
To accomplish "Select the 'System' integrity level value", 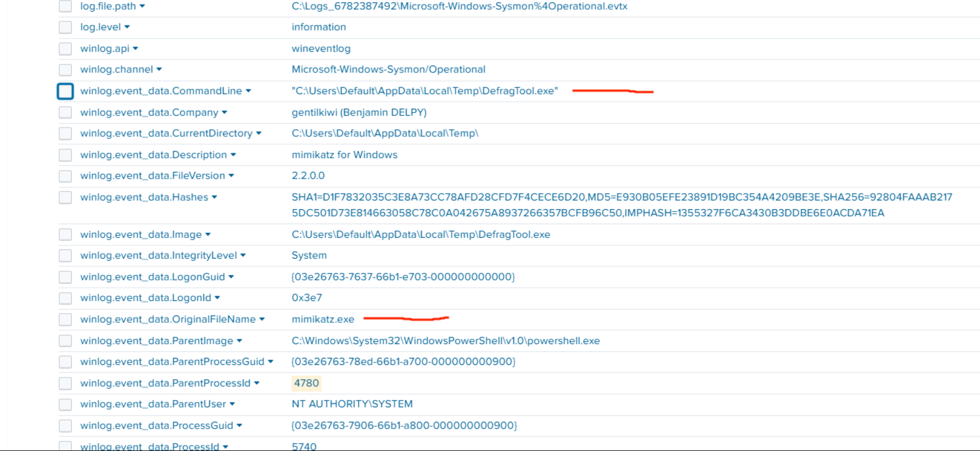I will click(x=309, y=256).
